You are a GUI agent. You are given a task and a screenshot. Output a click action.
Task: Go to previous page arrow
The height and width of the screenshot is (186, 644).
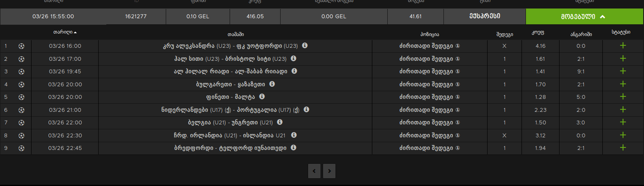tap(314, 171)
